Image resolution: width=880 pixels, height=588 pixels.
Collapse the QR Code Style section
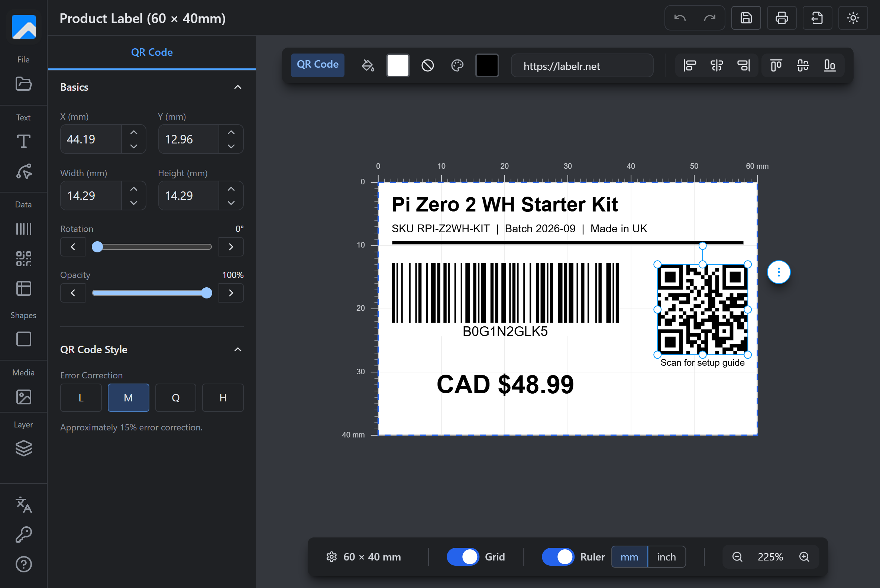(x=238, y=349)
